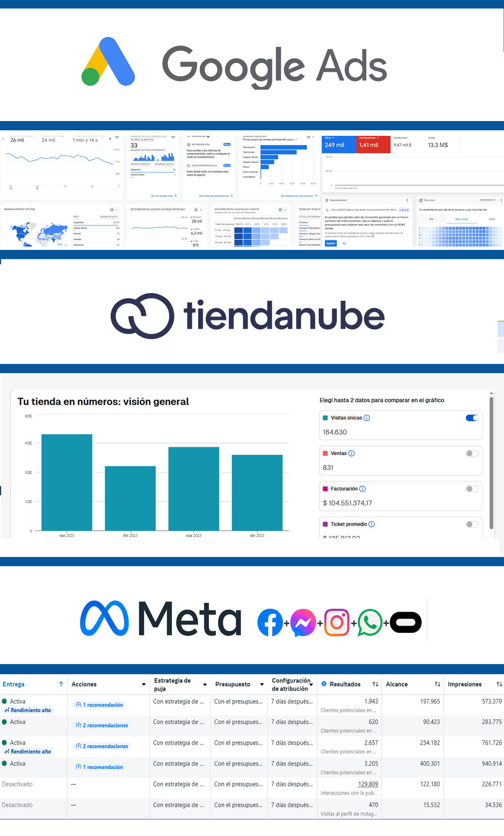The width and height of the screenshot is (504, 836).
Task: Click the WhatsApp icon in Meta banner
Action: 370,623
